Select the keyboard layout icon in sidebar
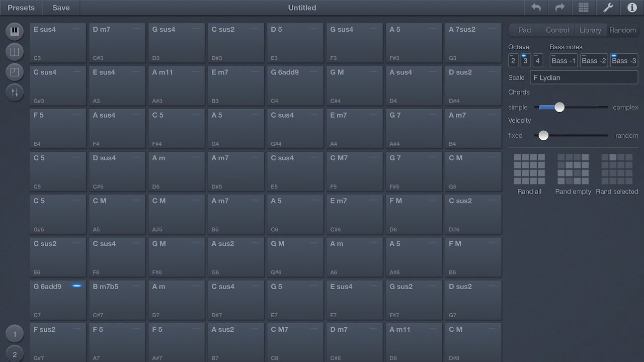 pyautogui.click(x=15, y=31)
